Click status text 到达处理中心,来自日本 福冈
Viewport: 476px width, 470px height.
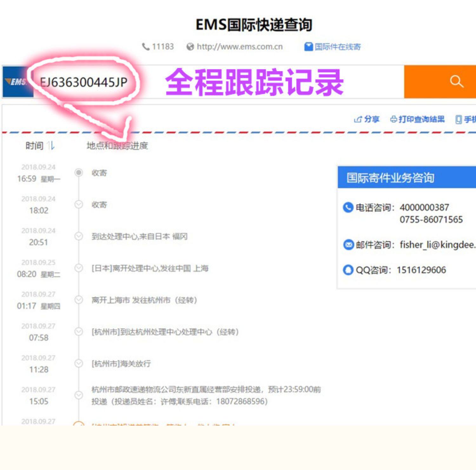(139, 237)
